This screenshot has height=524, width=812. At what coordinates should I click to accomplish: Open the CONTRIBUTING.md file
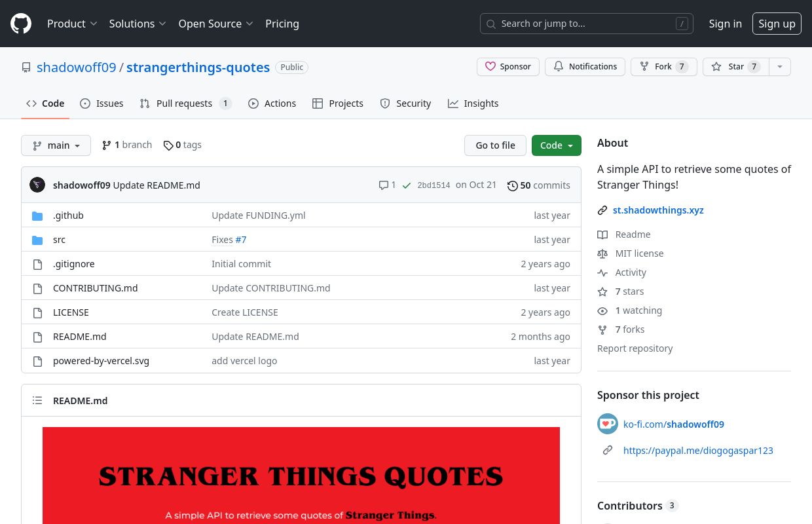pyautogui.click(x=95, y=288)
